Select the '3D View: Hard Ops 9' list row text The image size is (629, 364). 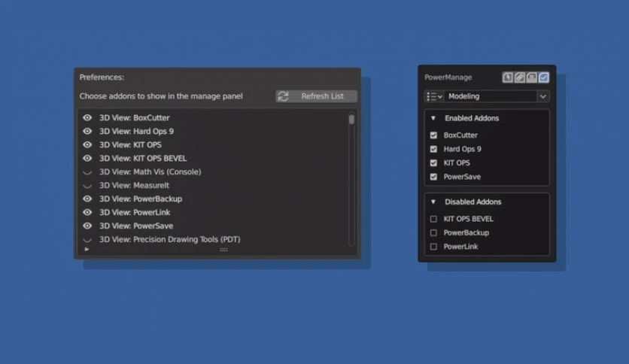click(x=136, y=132)
